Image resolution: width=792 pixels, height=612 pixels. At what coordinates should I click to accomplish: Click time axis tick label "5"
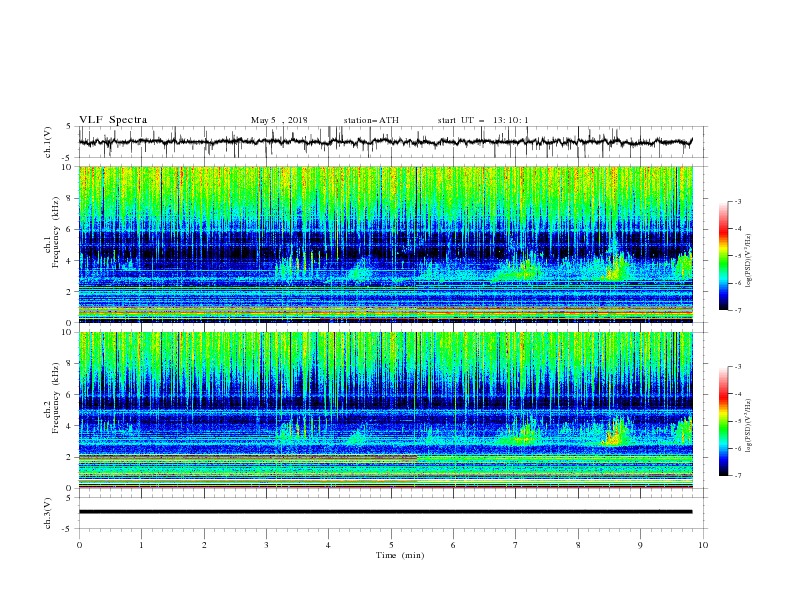pos(391,545)
